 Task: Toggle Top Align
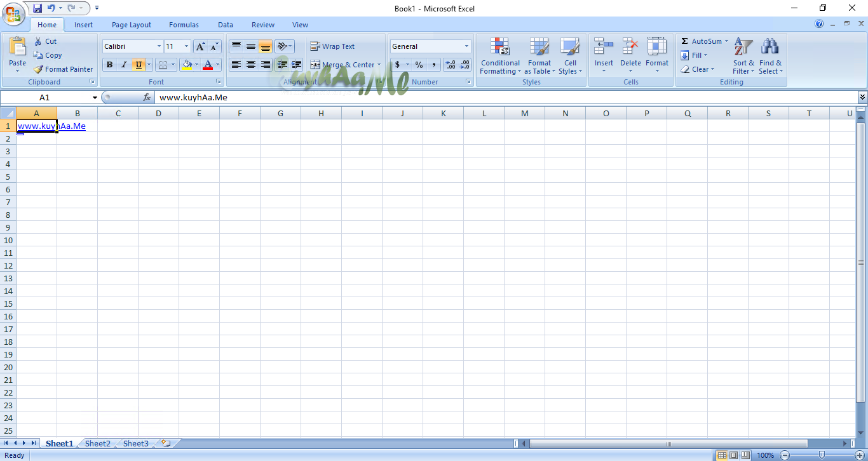coord(236,46)
